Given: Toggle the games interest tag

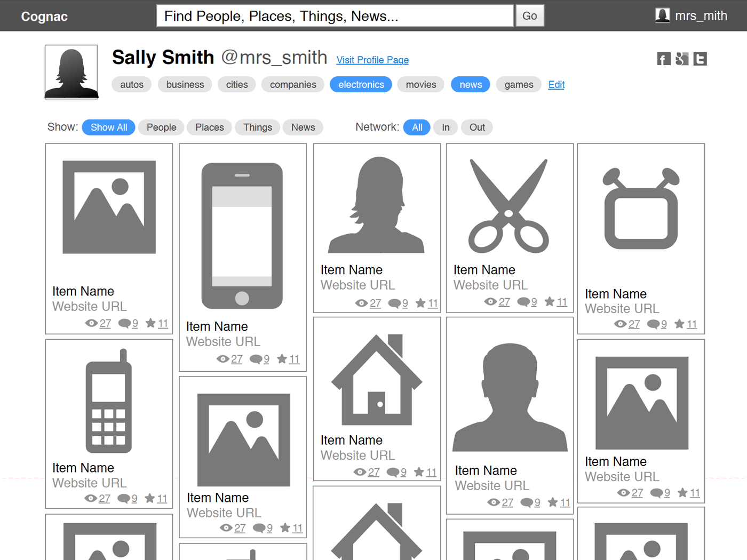Looking at the screenshot, I should tap(519, 84).
